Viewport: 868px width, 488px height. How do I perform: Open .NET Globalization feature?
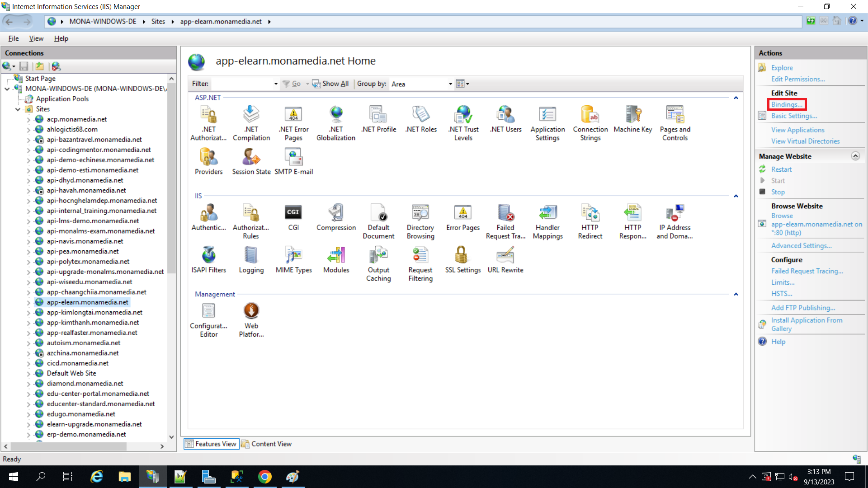pos(336,123)
